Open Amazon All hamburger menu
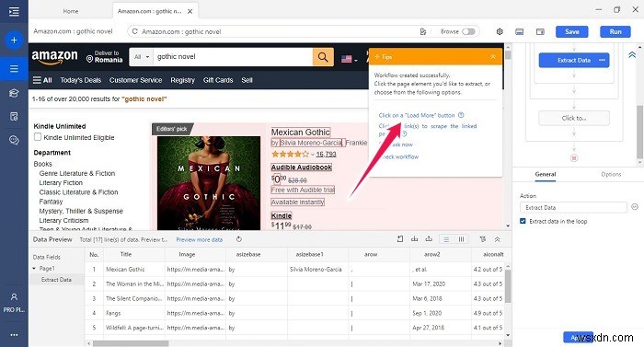This screenshot has height=347, width=644. coord(42,80)
